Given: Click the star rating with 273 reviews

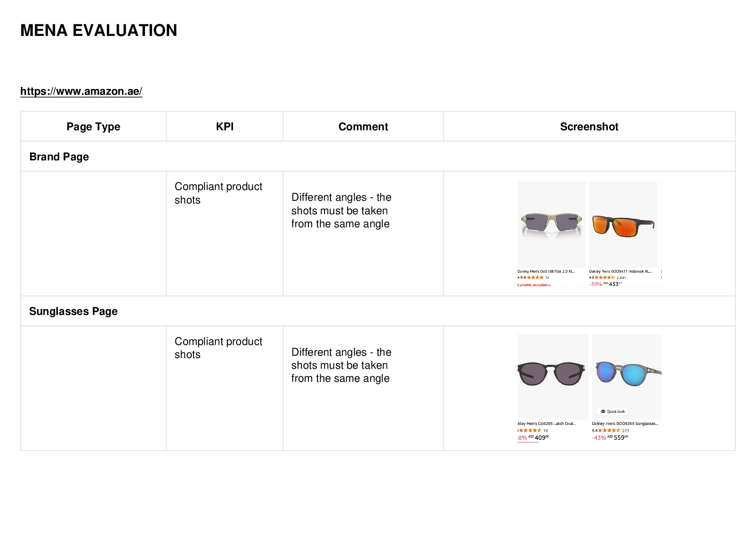Looking at the screenshot, I should coord(611,430).
